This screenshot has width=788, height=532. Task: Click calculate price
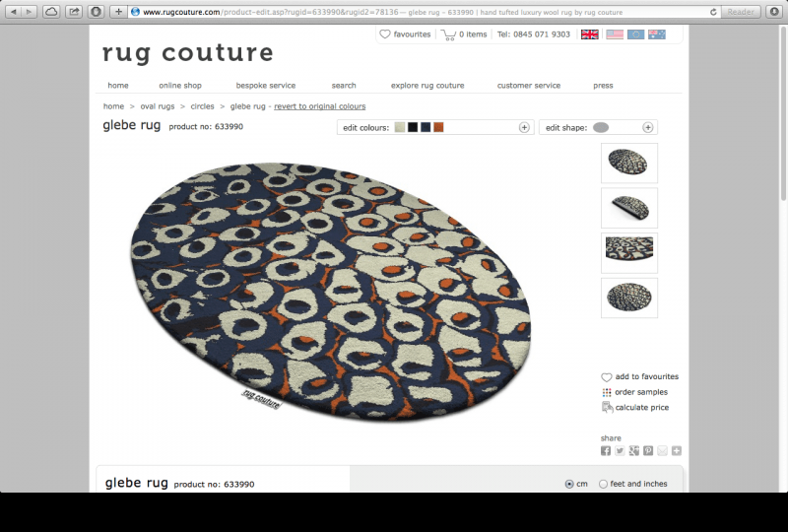point(635,407)
